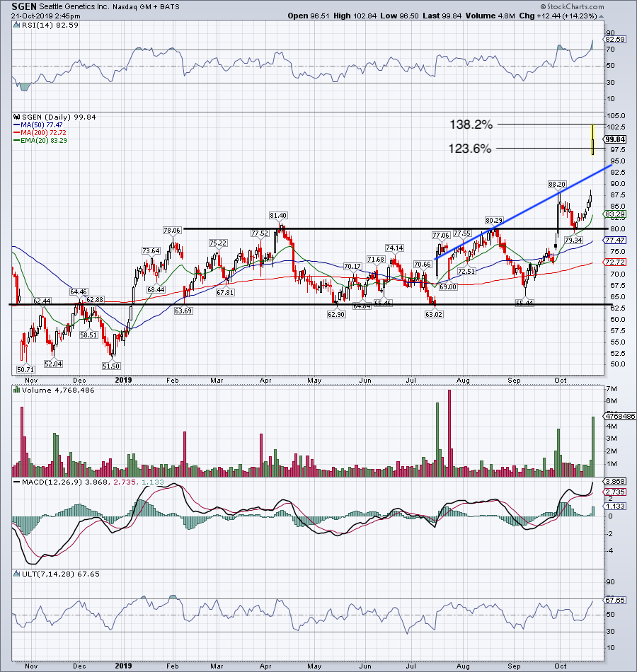Viewport: 637px width, 672px height.
Task: Click the 51.50 December low annotation
Action: [x=111, y=366]
